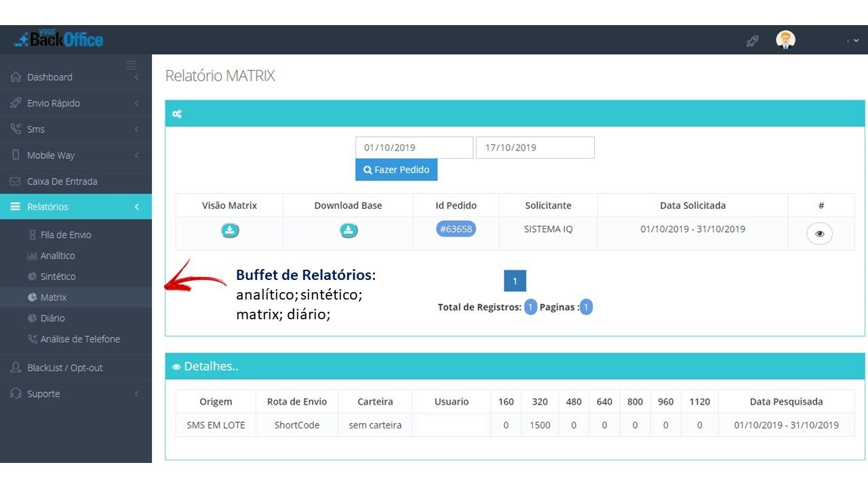868x488 pixels.
Task: View details with the eye icon for #63658
Action: click(819, 234)
